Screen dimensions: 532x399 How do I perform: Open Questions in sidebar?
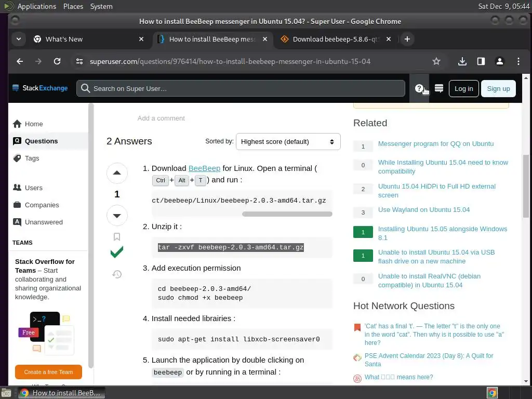point(48,141)
